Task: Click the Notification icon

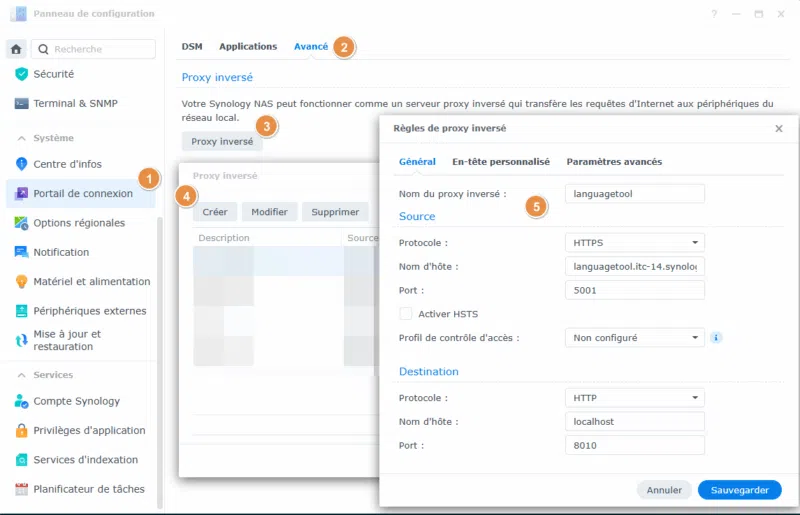Action: [x=21, y=252]
